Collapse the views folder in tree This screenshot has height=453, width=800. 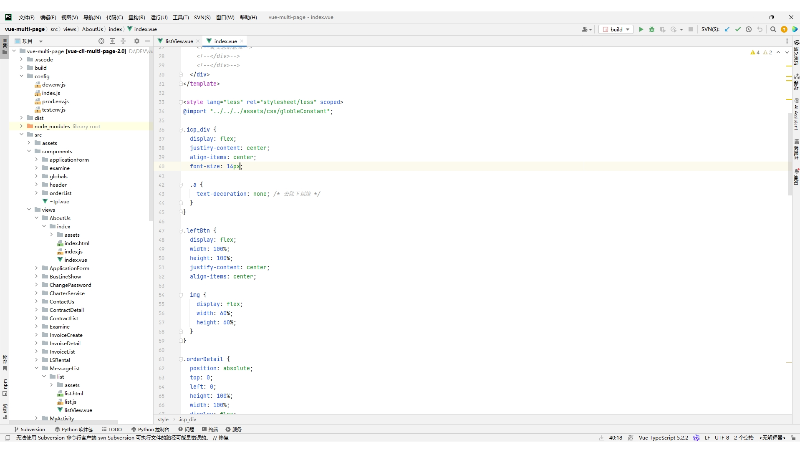(x=29, y=209)
